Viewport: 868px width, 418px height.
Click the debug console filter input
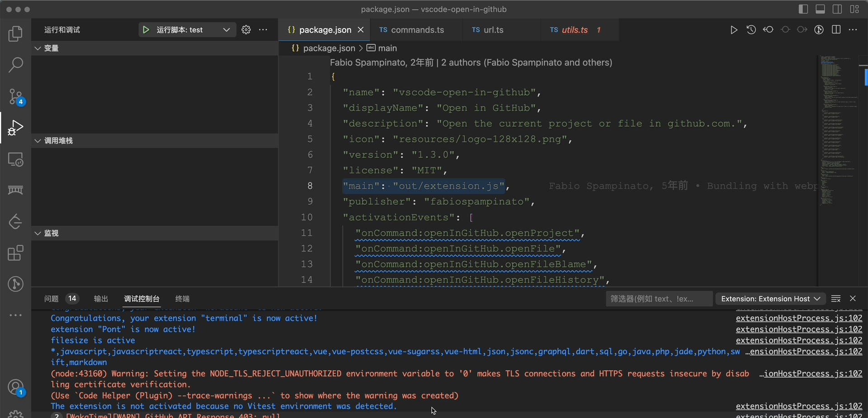coord(659,299)
